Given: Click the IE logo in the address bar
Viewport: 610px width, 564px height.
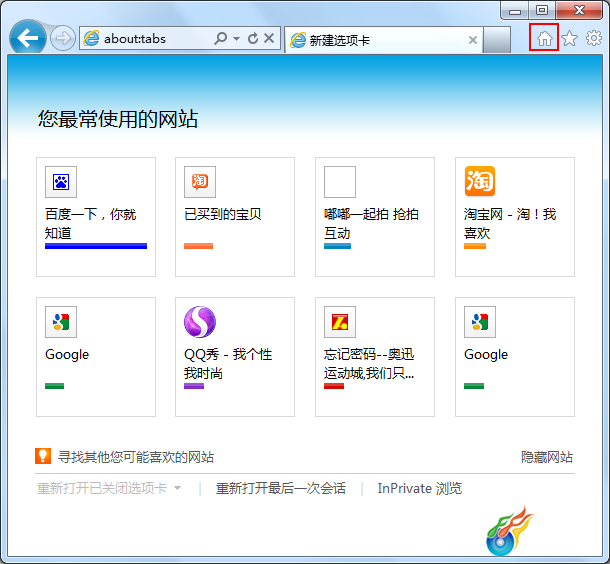Looking at the screenshot, I should click(91, 38).
